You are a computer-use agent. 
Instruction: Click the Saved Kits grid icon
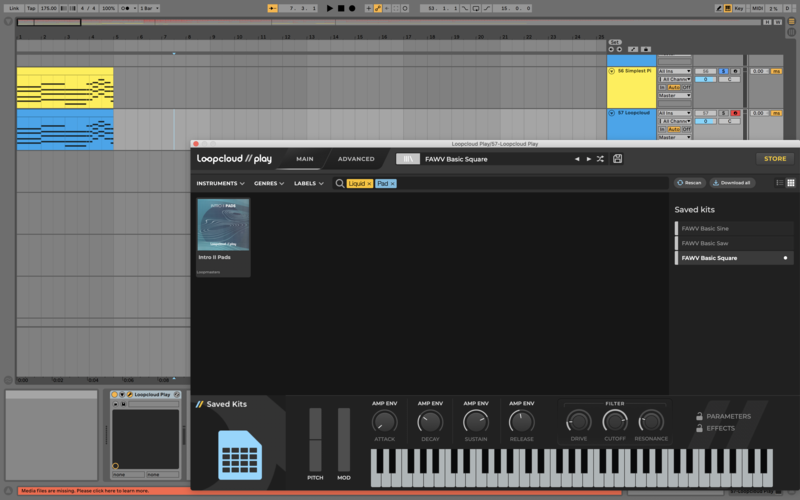click(239, 455)
